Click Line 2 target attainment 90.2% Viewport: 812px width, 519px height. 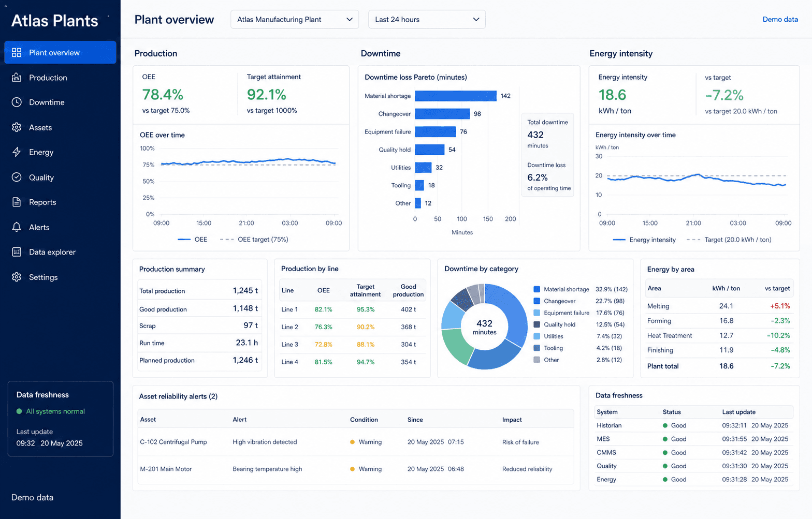[x=366, y=327]
